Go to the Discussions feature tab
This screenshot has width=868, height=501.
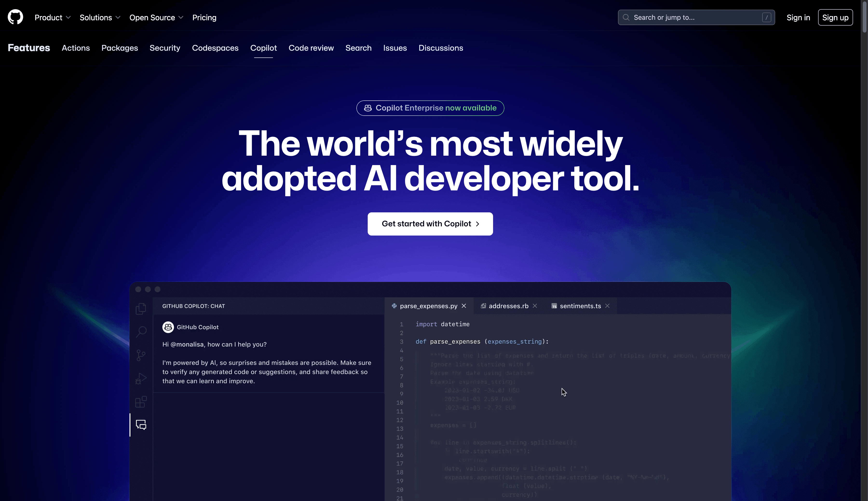(x=441, y=48)
